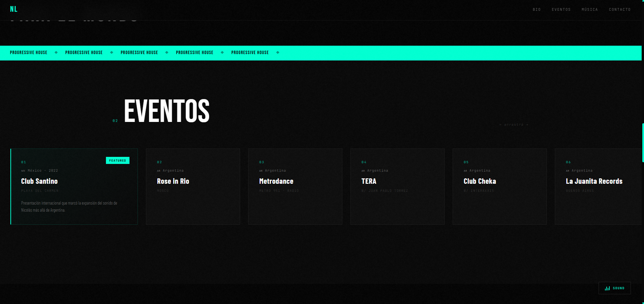
Task: Click the rightmost diamond icon in the marquee banner
Action: click(x=278, y=52)
